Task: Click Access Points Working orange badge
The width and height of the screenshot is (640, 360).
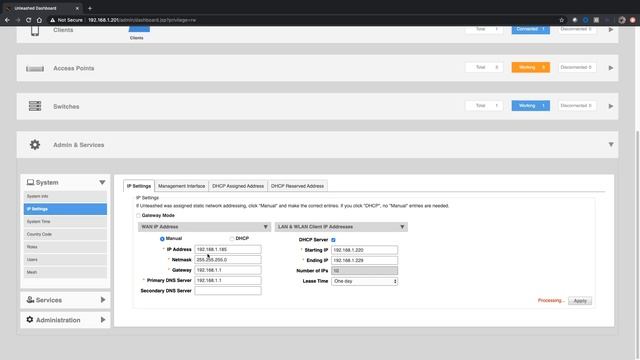Action: (531, 67)
